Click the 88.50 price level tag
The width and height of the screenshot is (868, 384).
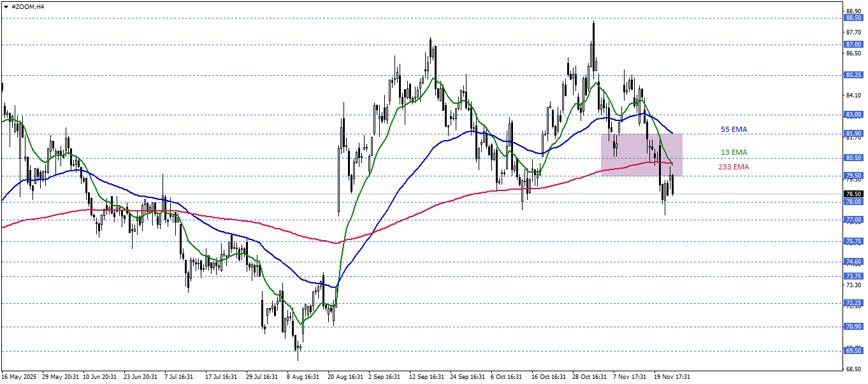(x=853, y=18)
